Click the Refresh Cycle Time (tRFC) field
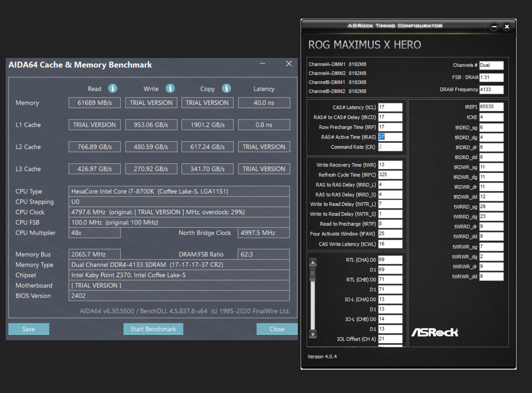Screen dimensions: 532x393 (390, 175)
